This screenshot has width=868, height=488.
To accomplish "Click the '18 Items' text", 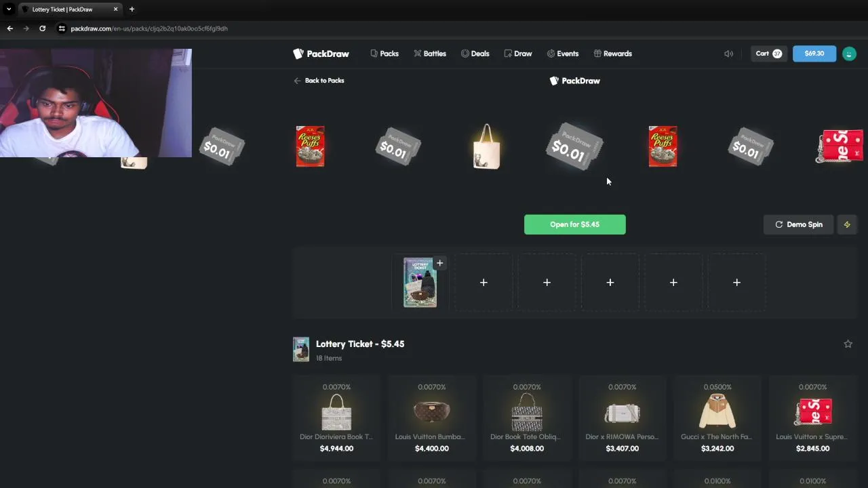I will click(x=329, y=358).
